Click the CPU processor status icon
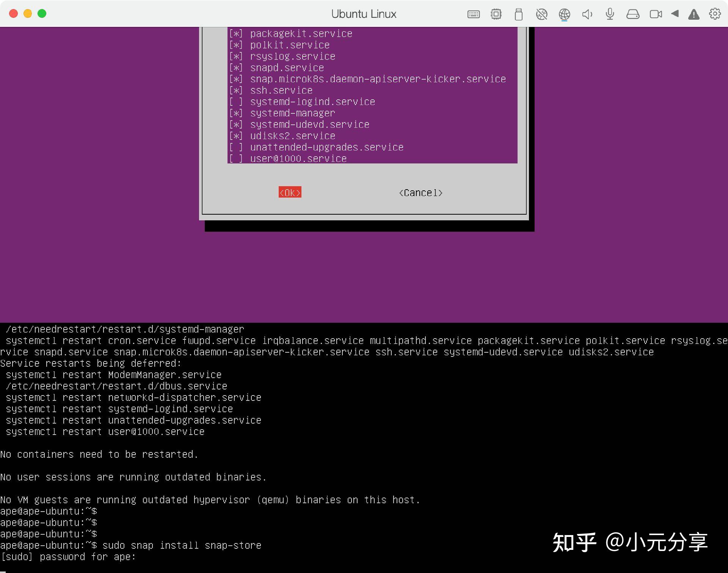This screenshot has width=728, height=573. pos(496,14)
